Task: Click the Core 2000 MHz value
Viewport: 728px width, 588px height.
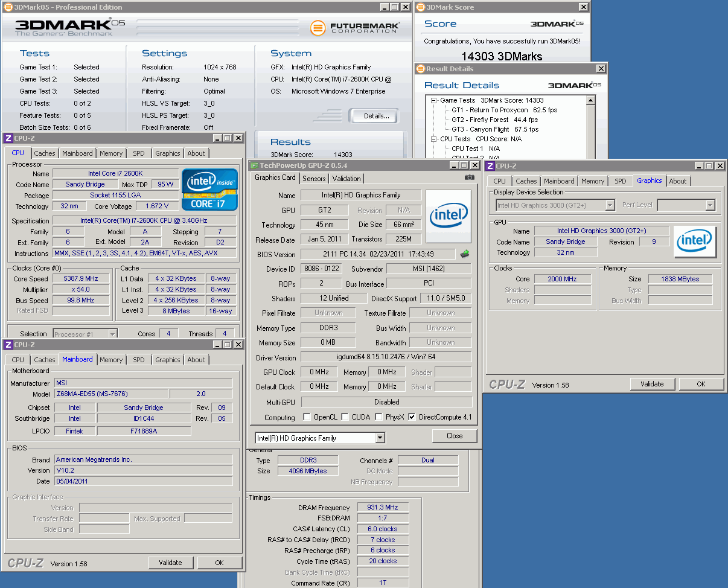Action: click(x=563, y=279)
